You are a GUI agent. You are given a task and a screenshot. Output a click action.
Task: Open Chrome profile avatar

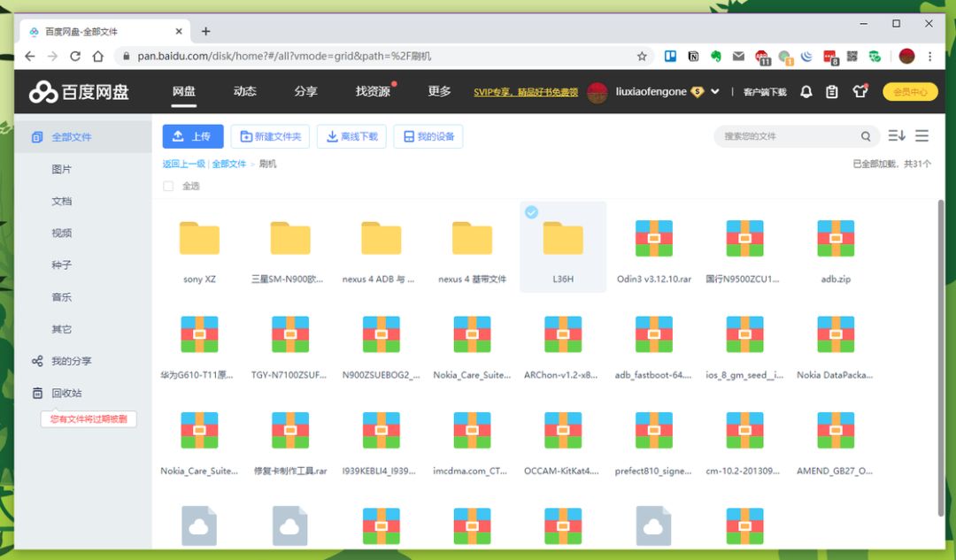point(906,56)
